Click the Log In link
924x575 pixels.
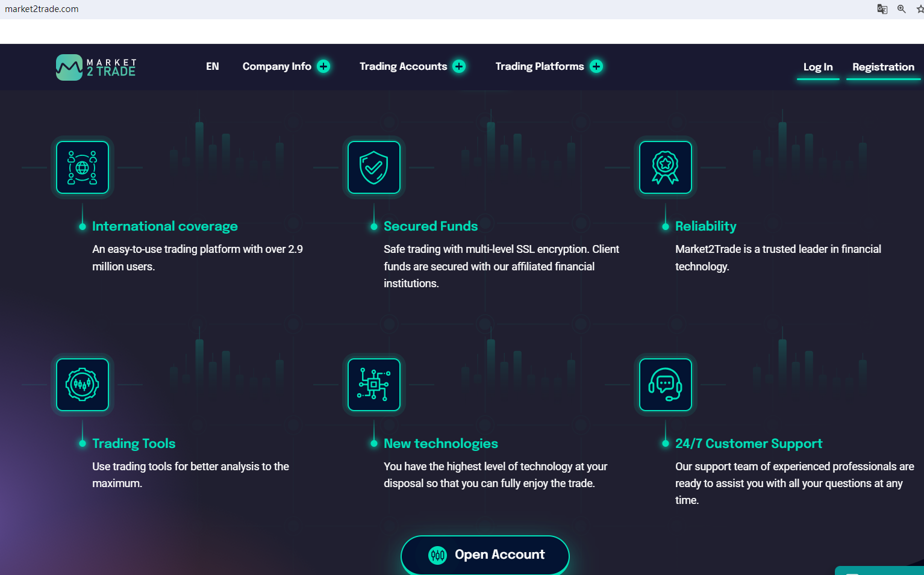[818, 67]
